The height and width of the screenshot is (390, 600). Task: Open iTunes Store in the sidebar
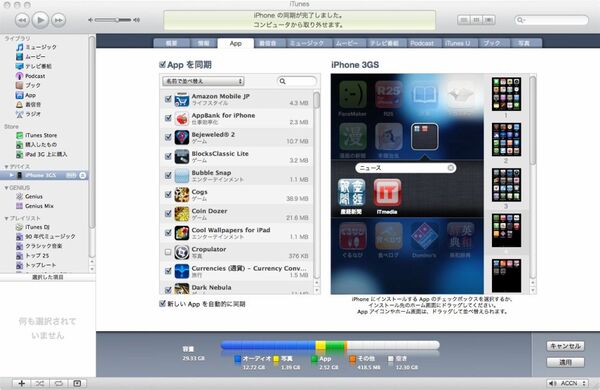pos(36,135)
